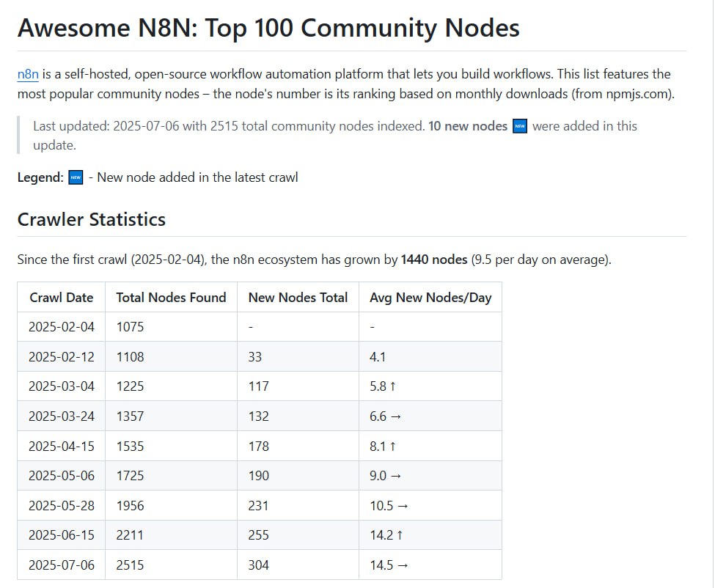The height and width of the screenshot is (588, 715).
Task: Select the crawl date cell 2025-05-28
Action: (x=62, y=505)
